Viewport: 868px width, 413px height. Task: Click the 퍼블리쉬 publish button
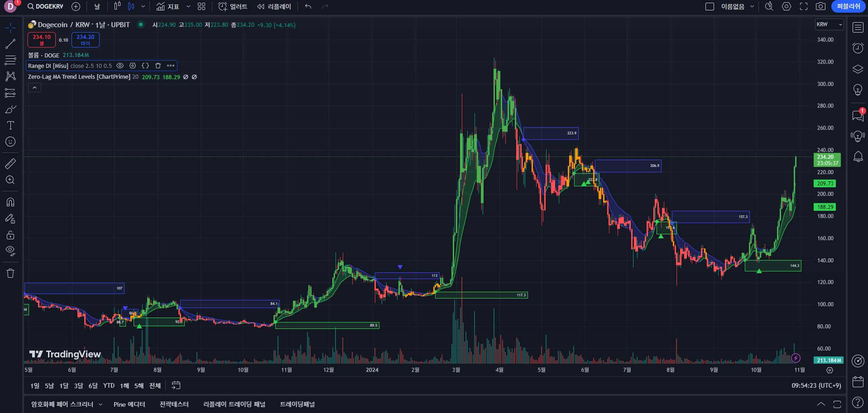(x=848, y=6)
